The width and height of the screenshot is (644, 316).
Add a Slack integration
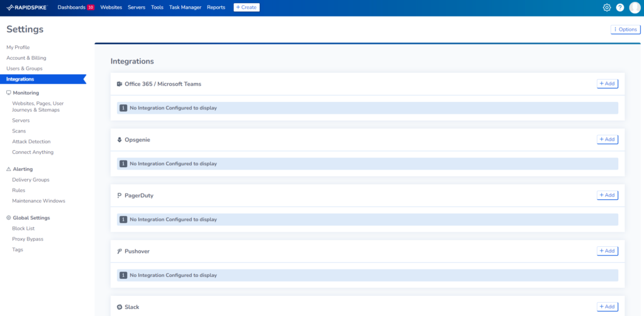607,307
